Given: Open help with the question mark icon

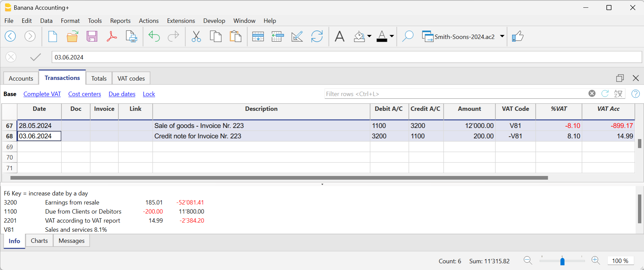Looking at the screenshot, I should [x=636, y=94].
